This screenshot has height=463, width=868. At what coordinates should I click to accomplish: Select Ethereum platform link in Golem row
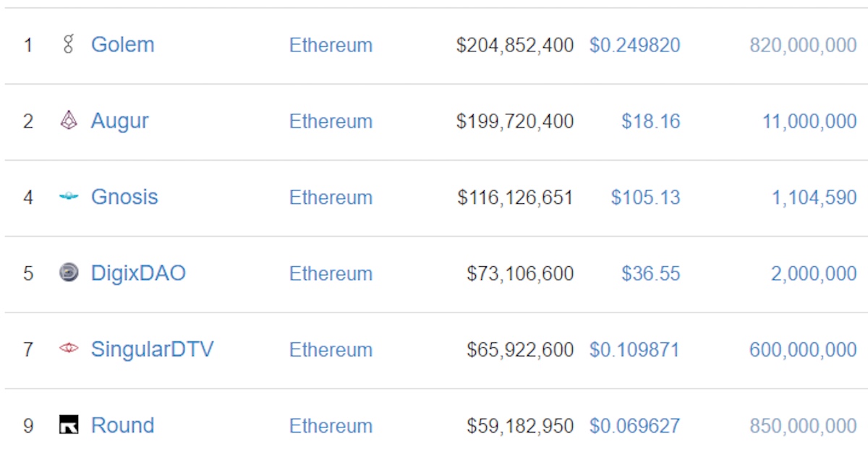[x=331, y=45]
